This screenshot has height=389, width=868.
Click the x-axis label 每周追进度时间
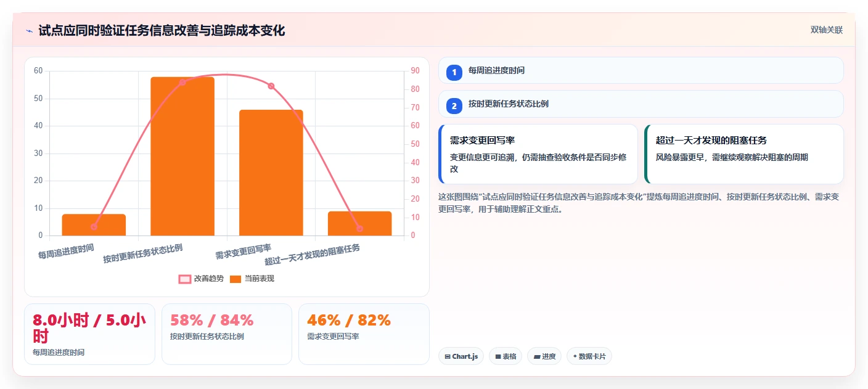(66, 251)
